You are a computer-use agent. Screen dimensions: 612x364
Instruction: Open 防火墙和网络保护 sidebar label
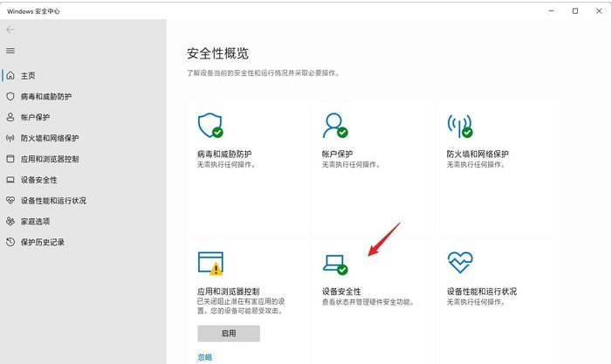coord(50,138)
